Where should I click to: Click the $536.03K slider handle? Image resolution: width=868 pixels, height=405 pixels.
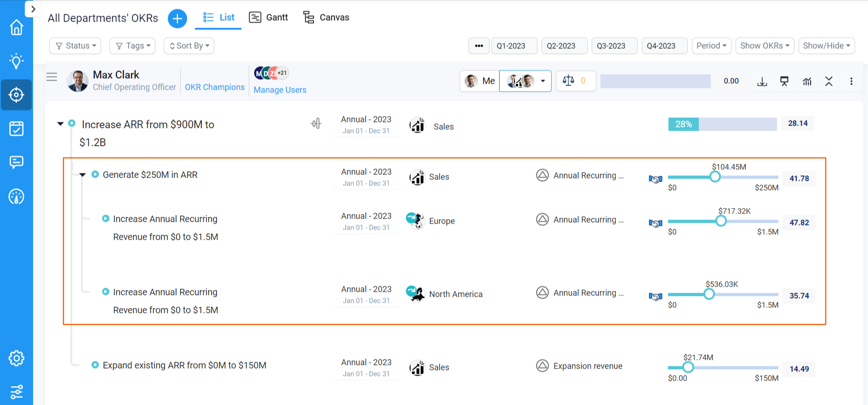coord(709,294)
